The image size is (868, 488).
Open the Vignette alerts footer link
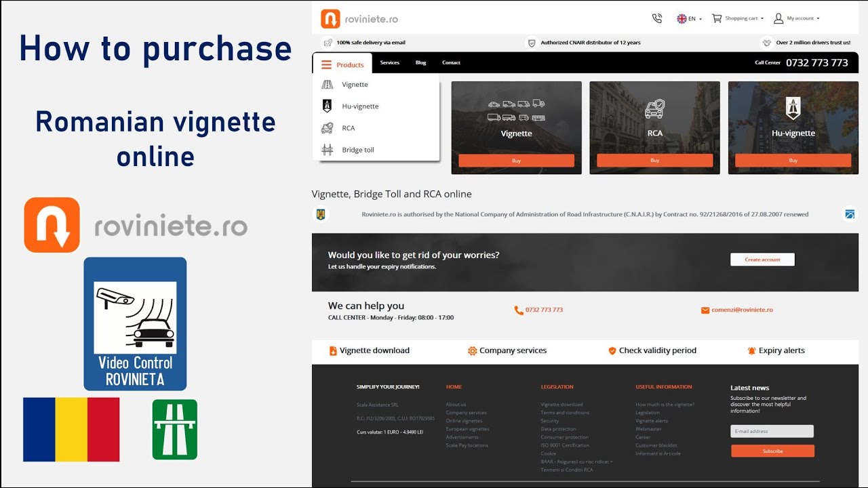click(652, 421)
